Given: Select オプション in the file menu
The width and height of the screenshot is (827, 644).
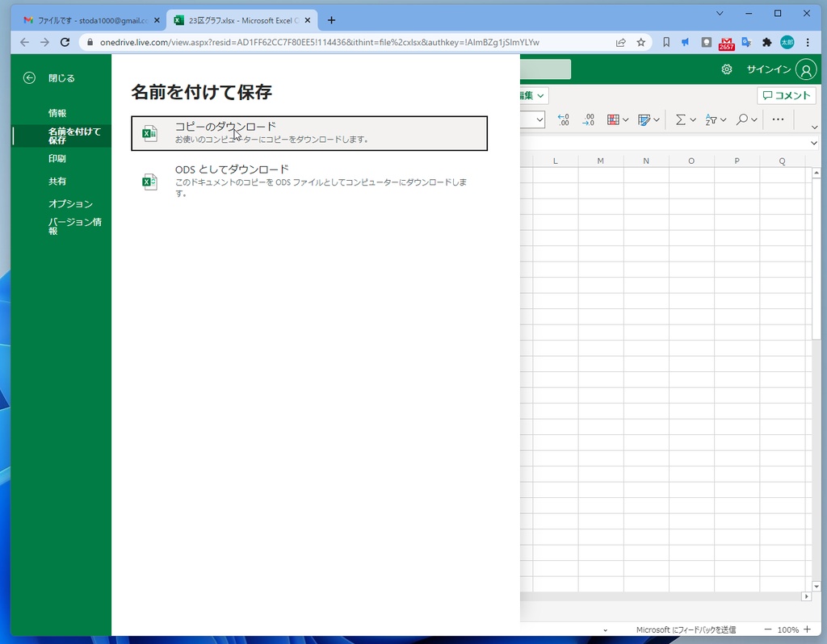Looking at the screenshot, I should pos(70,203).
